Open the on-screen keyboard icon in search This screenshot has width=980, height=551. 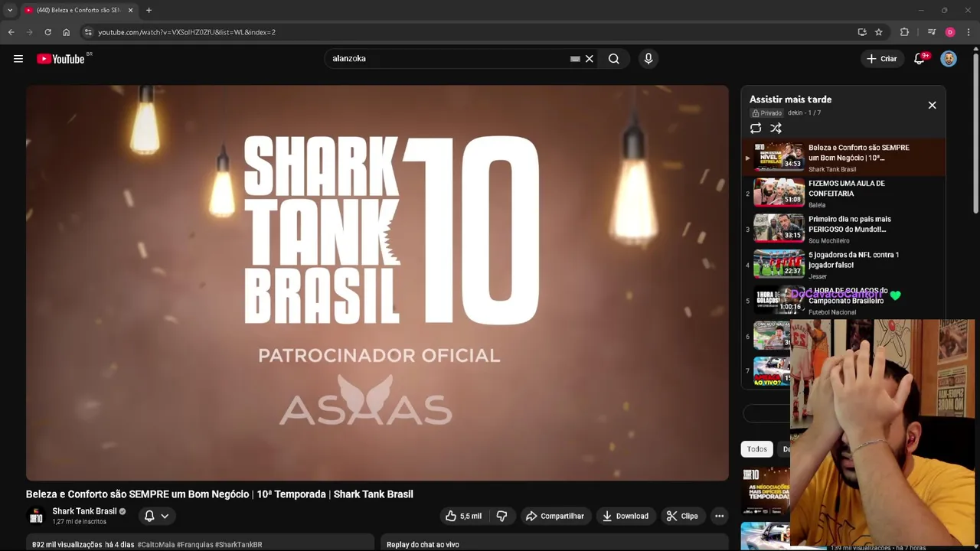click(575, 59)
